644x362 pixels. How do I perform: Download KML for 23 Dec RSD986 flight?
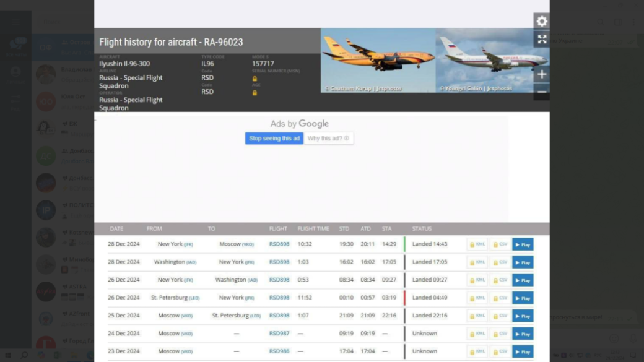point(477,351)
